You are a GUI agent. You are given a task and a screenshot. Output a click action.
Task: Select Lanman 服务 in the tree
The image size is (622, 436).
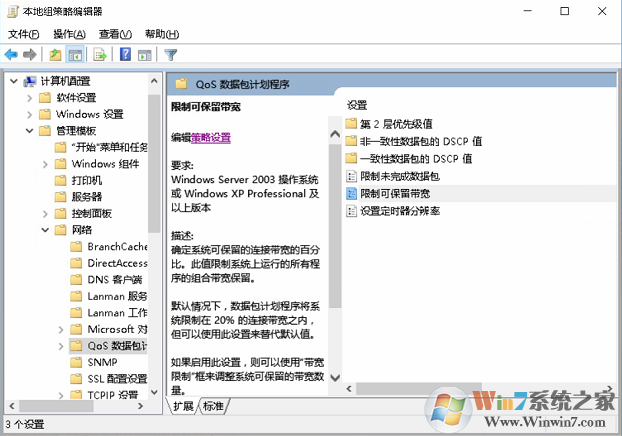point(117,296)
